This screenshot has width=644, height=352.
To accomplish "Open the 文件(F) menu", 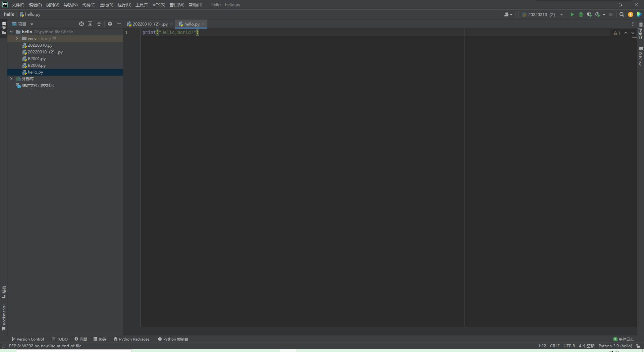I will coord(18,5).
